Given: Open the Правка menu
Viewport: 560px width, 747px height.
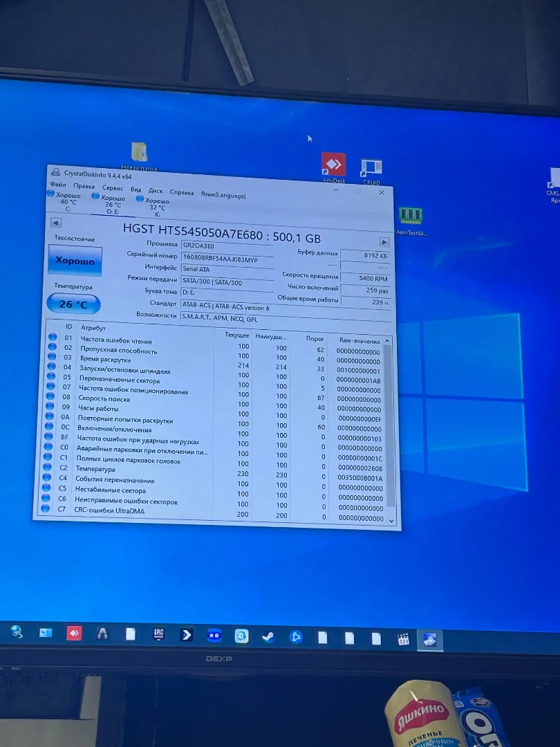Looking at the screenshot, I should pos(84,186).
